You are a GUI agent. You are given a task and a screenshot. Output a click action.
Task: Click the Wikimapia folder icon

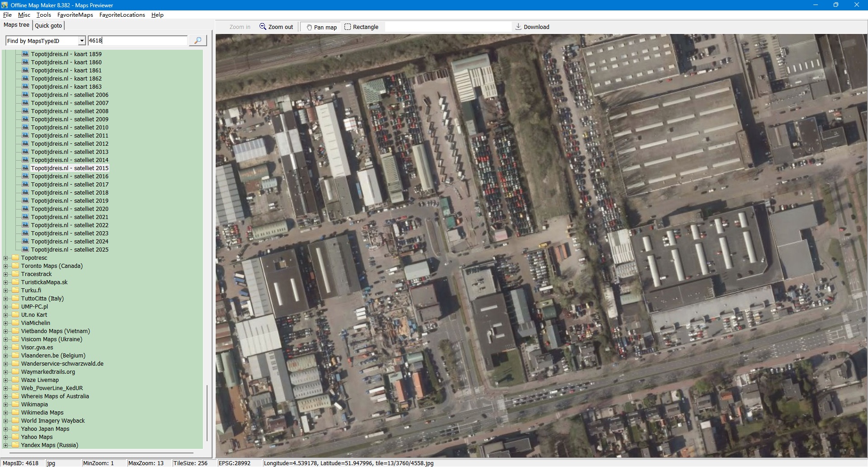15,404
